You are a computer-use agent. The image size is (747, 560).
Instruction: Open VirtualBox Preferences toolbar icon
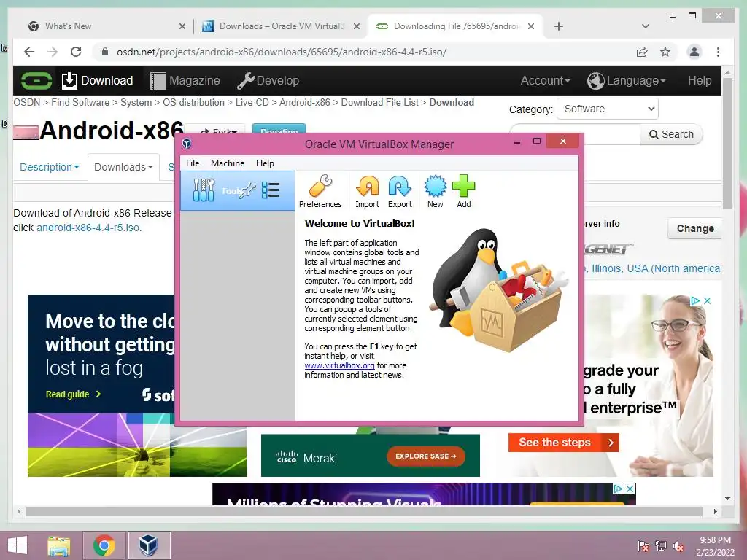coord(320,192)
